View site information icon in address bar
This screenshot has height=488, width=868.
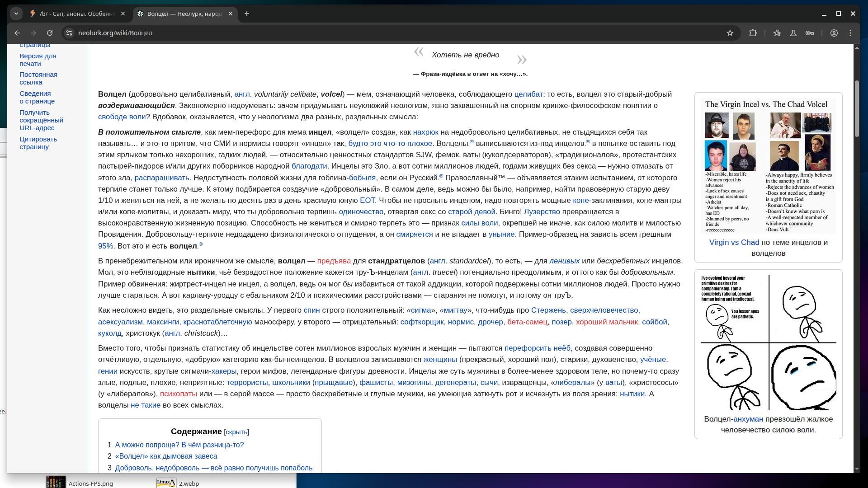click(69, 33)
